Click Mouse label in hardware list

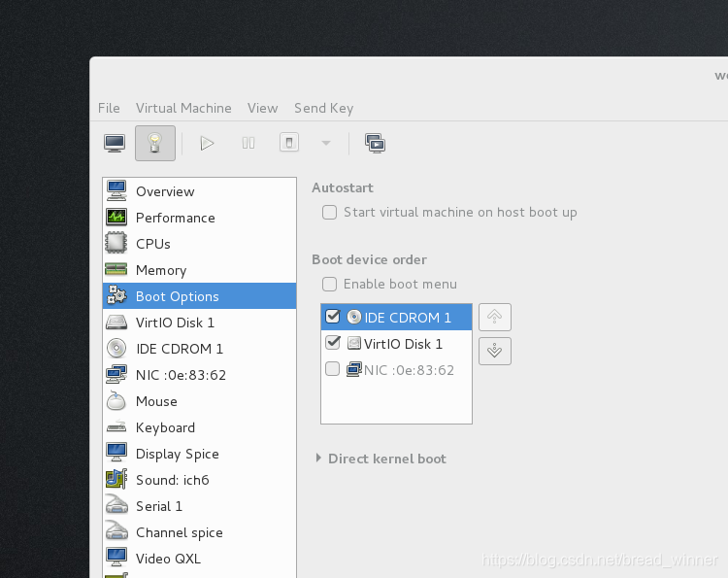pos(156,401)
